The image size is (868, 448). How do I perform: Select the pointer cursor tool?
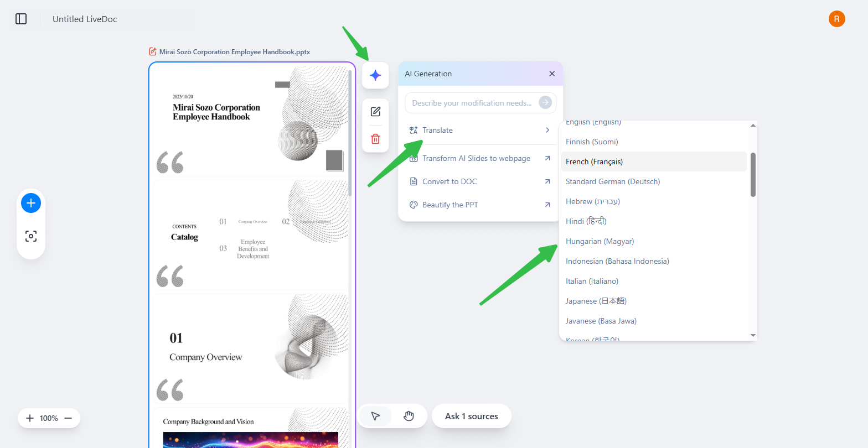pyautogui.click(x=375, y=416)
